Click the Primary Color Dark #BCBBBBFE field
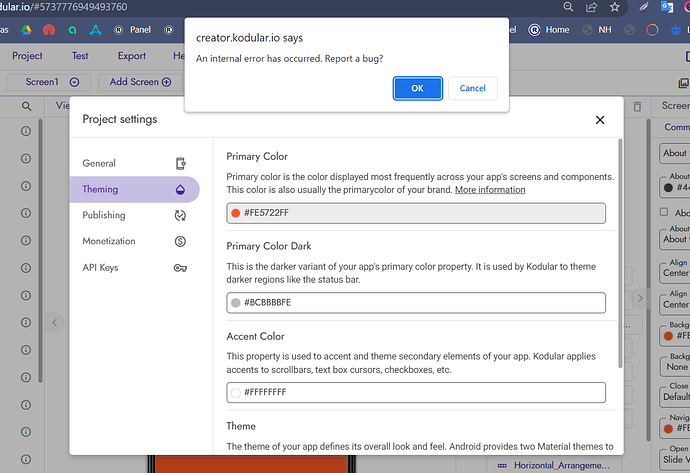Viewport: 690px width, 473px height. click(416, 303)
